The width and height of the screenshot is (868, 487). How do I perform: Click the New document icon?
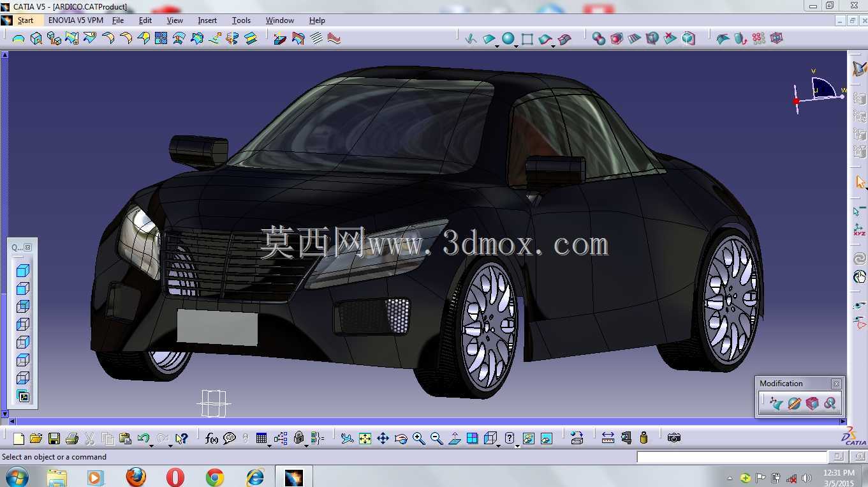[x=18, y=438]
